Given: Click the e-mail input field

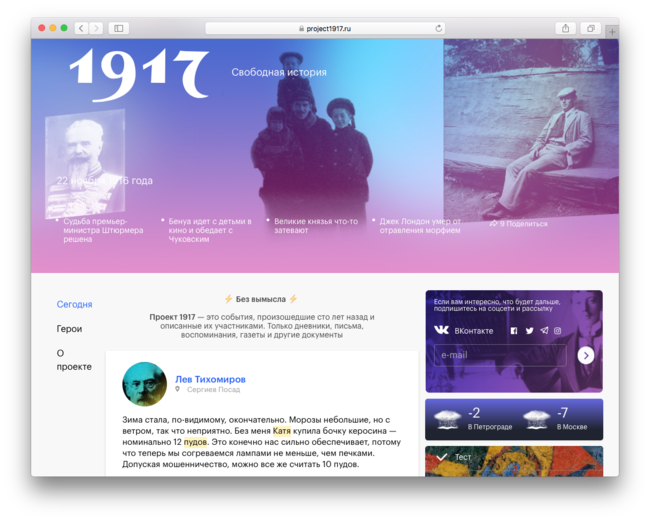Looking at the screenshot, I should pyautogui.click(x=499, y=355).
